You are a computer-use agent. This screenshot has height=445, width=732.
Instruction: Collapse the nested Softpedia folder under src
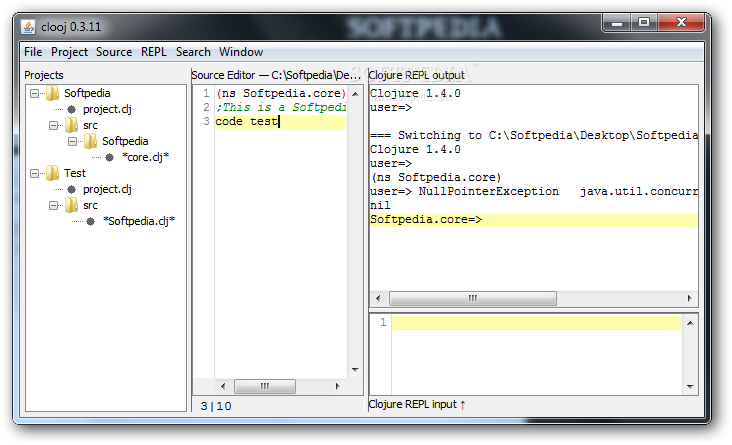(72, 141)
